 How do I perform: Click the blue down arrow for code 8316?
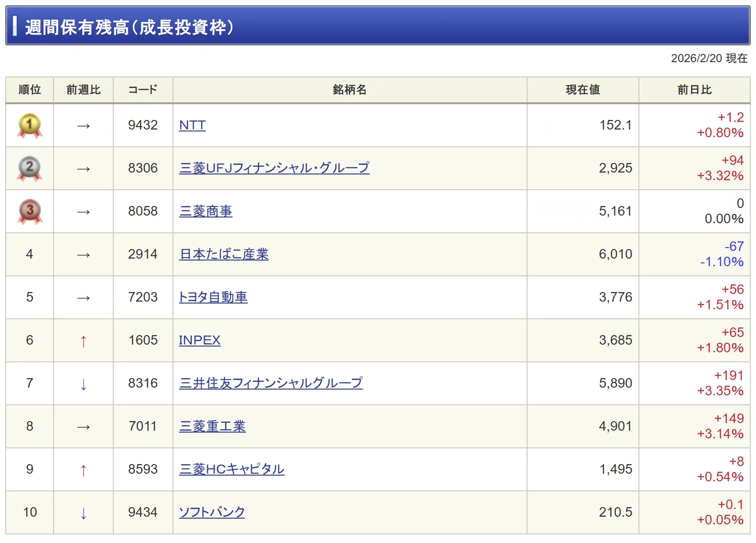pos(84,384)
